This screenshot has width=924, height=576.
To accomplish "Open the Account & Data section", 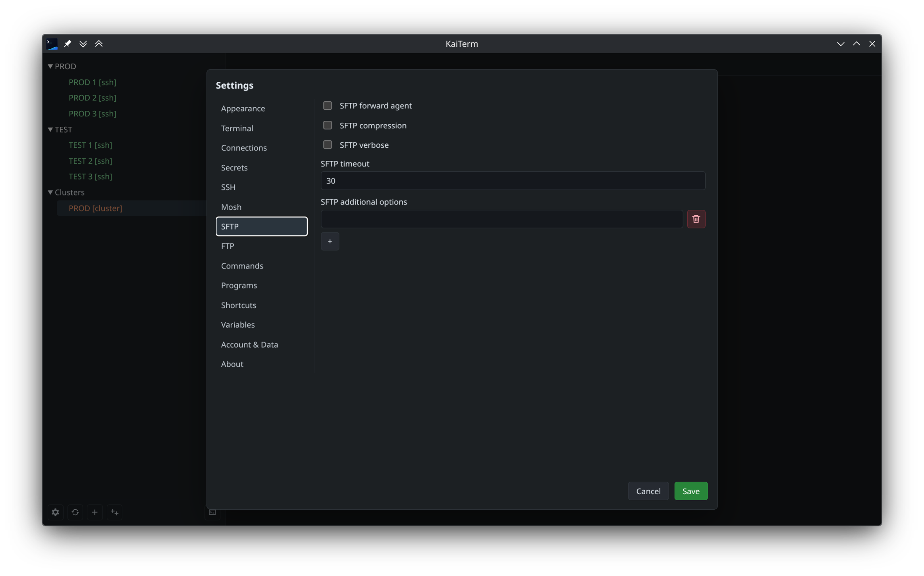I will click(261, 344).
